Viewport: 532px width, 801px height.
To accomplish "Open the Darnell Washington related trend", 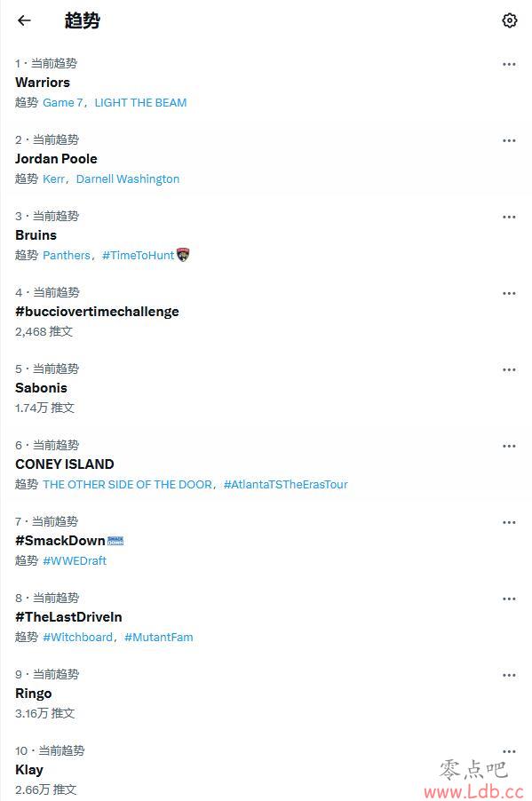I will [x=128, y=178].
